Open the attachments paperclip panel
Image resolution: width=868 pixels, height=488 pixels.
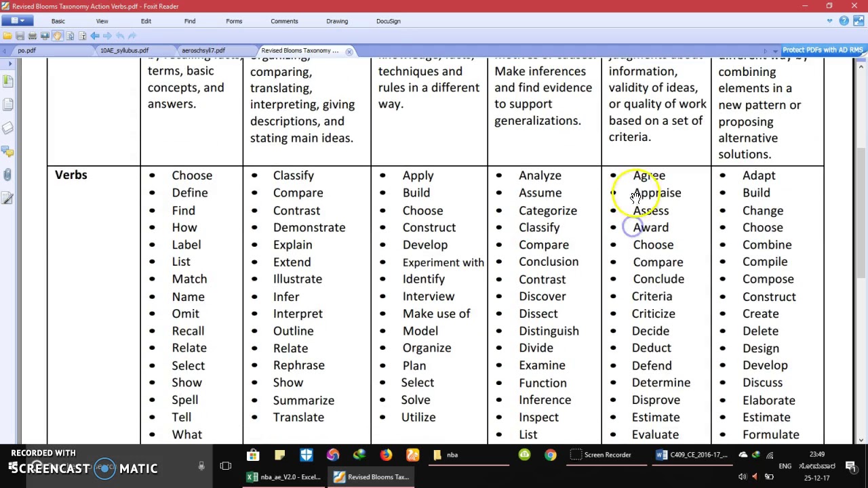(x=7, y=175)
